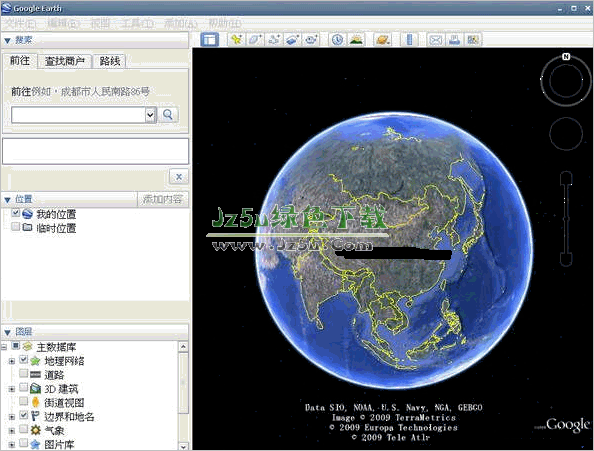Enable the 道路 layer checkbox
The height and width of the screenshot is (451, 594).
[23, 373]
